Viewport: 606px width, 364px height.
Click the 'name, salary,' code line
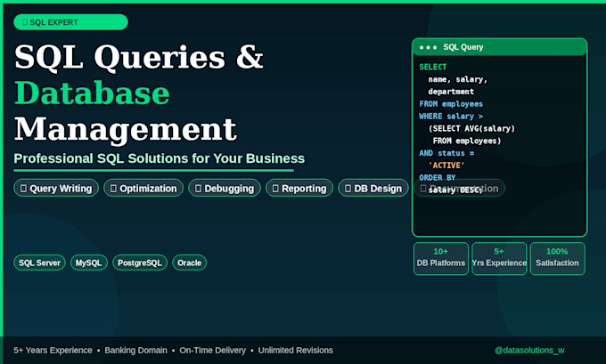pyautogui.click(x=457, y=79)
